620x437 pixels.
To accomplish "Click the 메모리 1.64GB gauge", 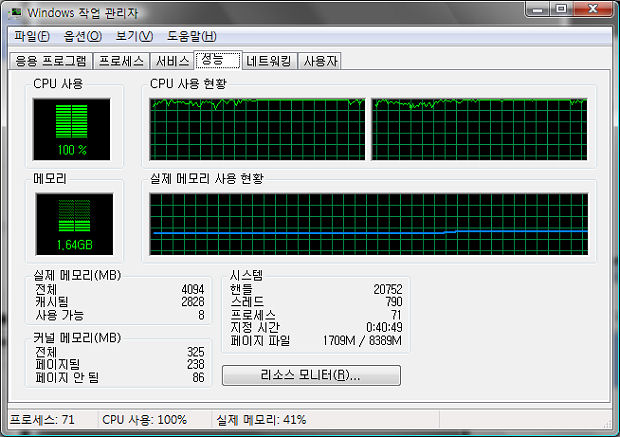I will pos(74,224).
